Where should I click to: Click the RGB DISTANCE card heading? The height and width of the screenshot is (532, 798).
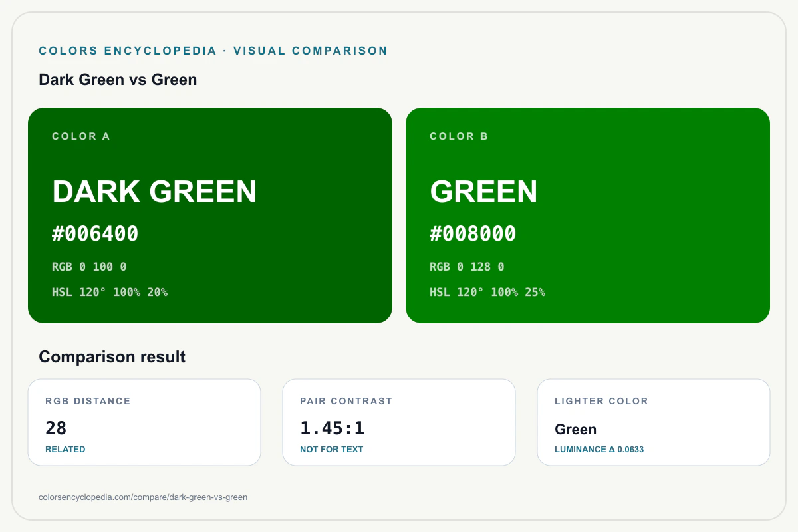(88, 401)
